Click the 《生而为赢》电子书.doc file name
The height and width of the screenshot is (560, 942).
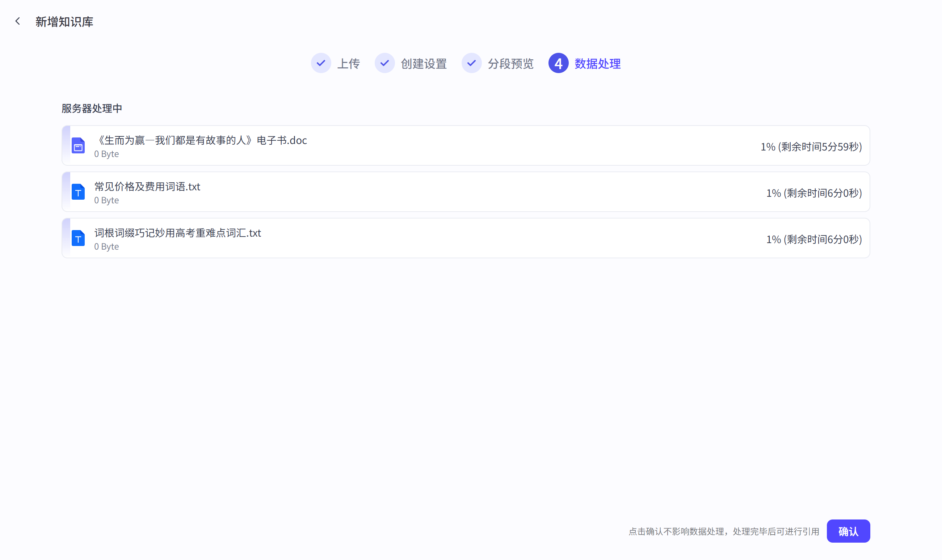tap(201, 140)
